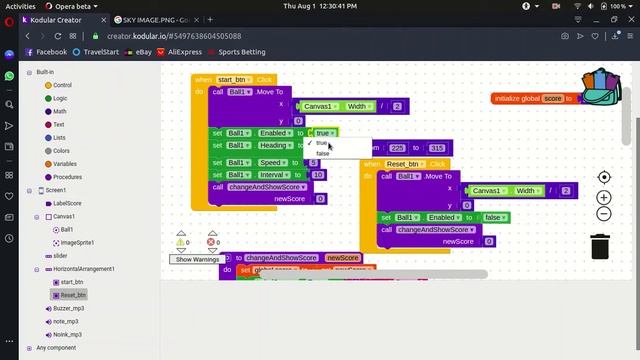Center the workspace with the target icon
640x360 pixels.
click(x=604, y=177)
